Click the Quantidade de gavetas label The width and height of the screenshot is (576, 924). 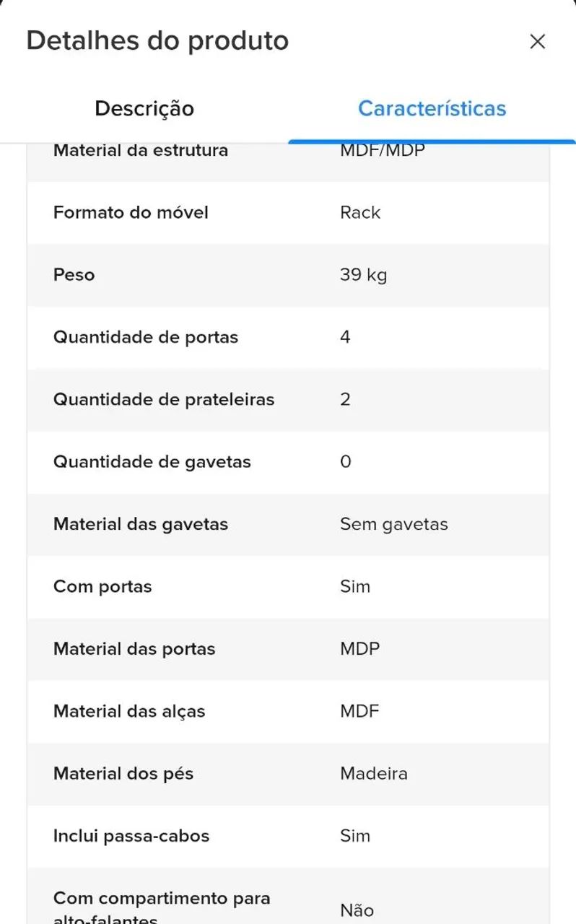coord(152,462)
